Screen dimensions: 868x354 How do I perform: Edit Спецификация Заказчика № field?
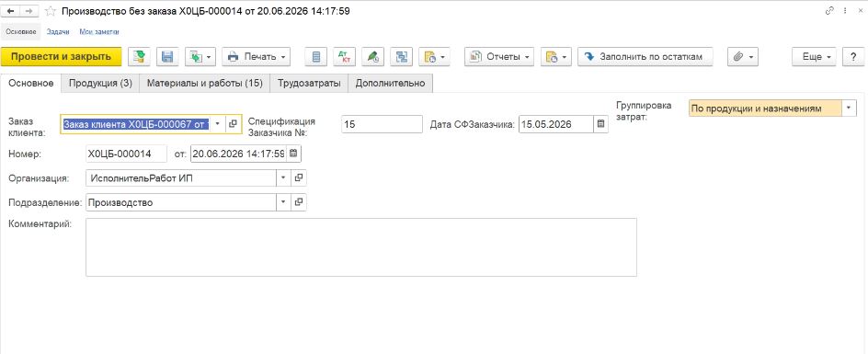click(382, 124)
